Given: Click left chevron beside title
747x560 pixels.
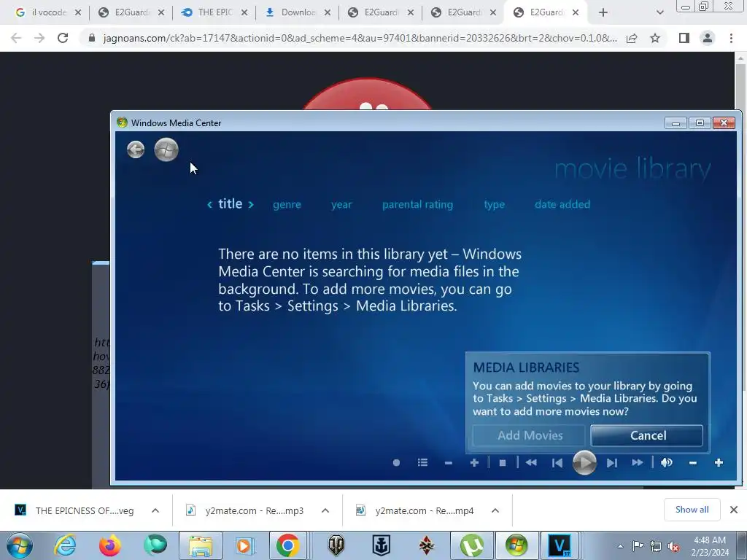Looking at the screenshot, I should [x=209, y=204].
